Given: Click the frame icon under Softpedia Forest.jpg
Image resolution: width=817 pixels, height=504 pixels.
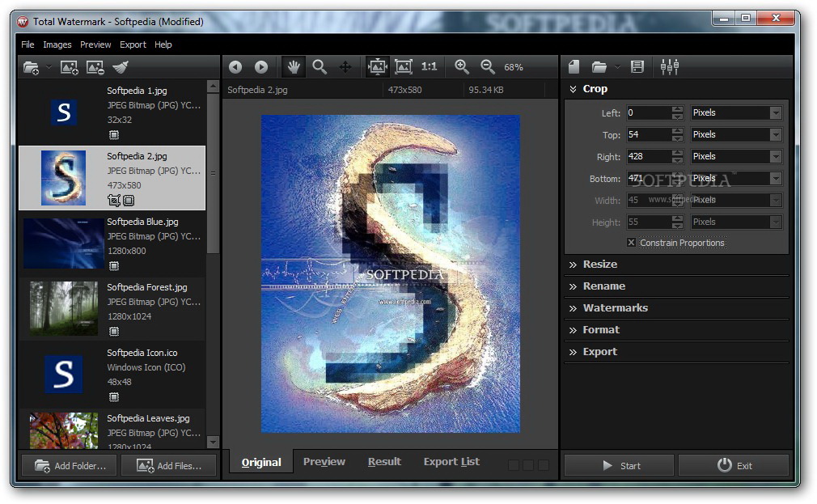Looking at the screenshot, I should tap(114, 332).
